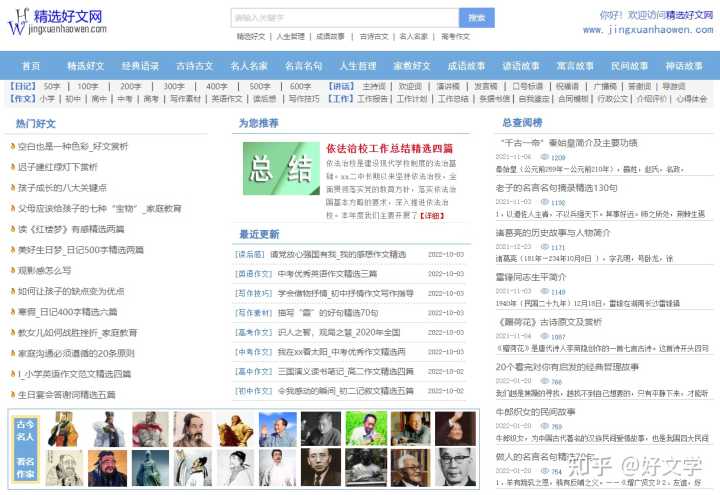Screen dimensions: 720x495
Task: Open 古诗古文 navigation tab
Action: click(195, 66)
